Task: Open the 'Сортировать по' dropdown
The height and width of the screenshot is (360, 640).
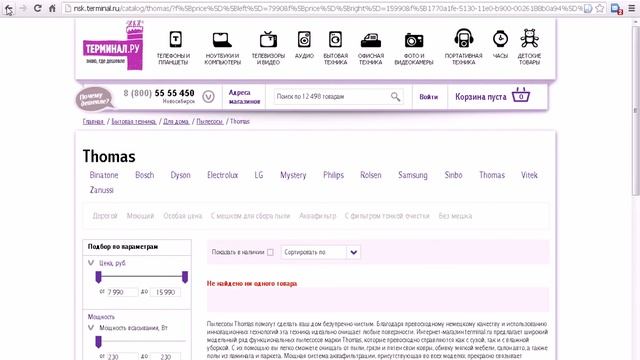Action: coord(320,252)
